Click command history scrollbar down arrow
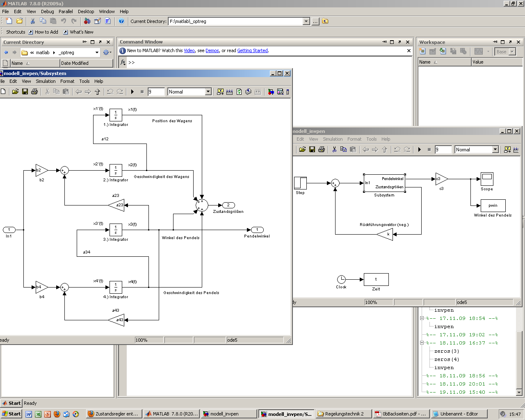This screenshot has height=420, width=525. [519, 393]
